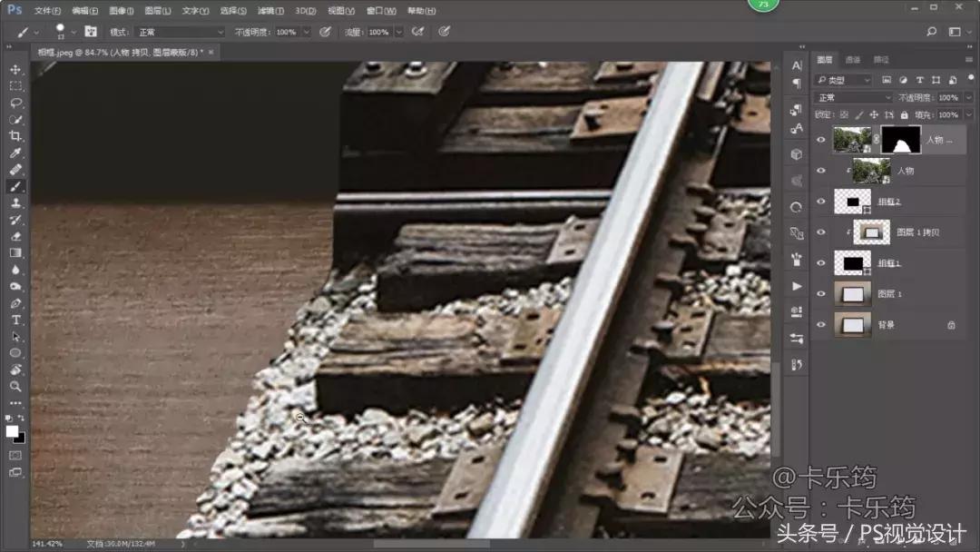Select the Gradient tool
The image size is (980, 552).
pyautogui.click(x=15, y=253)
